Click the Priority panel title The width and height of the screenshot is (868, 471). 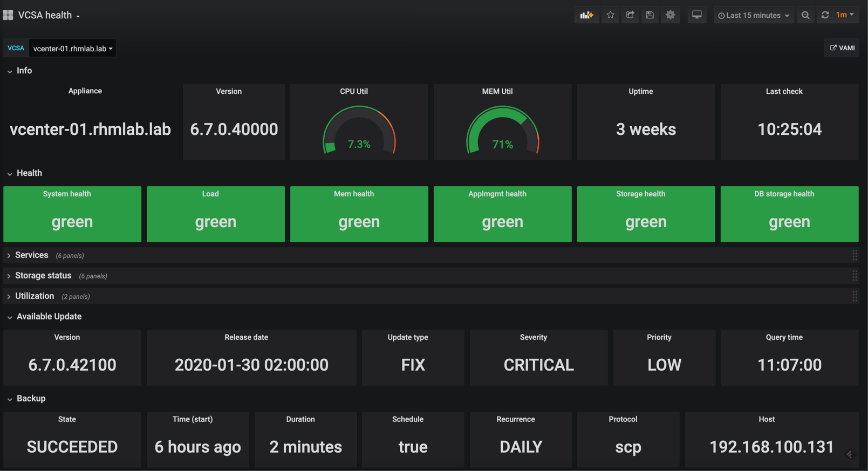(659, 337)
